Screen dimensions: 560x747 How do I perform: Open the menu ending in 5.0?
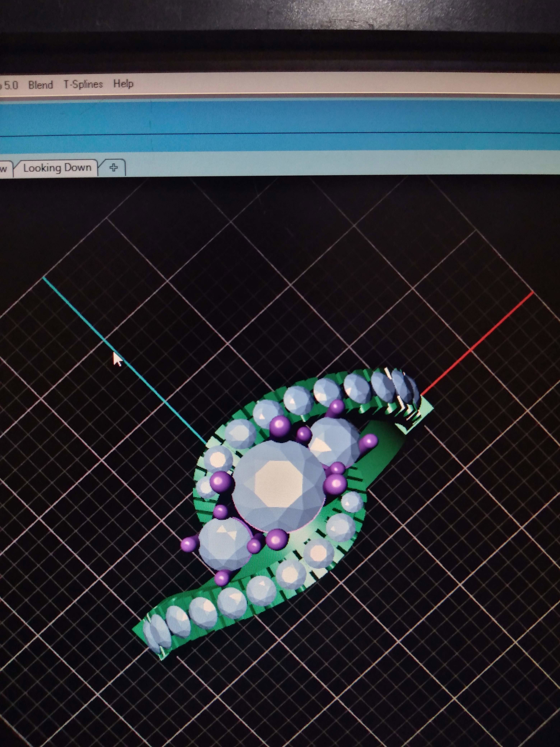pyautogui.click(x=9, y=85)
